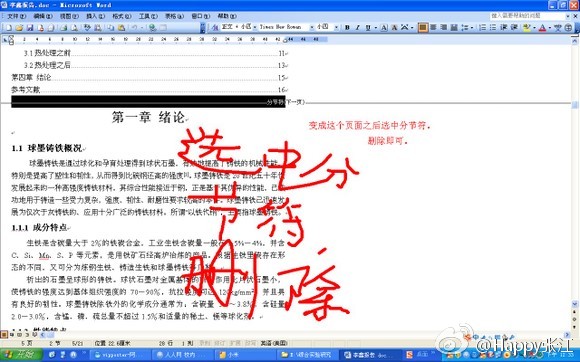Click the 人人网 taskbar button

coord(181,355)
